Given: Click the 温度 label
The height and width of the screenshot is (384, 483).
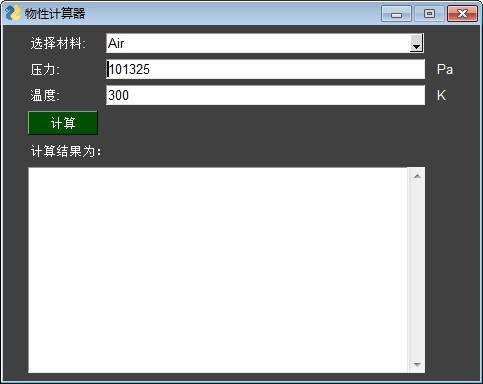Looking at the screenshot, I should (x=45, y=95).
